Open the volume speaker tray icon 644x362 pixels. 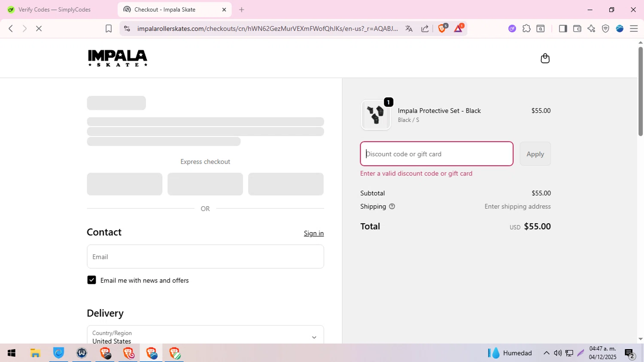coord(557,353)
